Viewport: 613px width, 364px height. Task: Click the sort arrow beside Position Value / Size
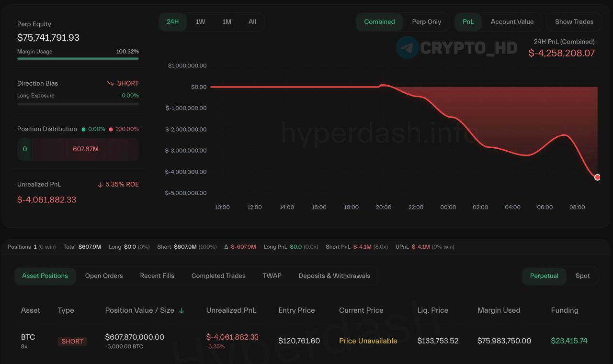click(182, 310)
